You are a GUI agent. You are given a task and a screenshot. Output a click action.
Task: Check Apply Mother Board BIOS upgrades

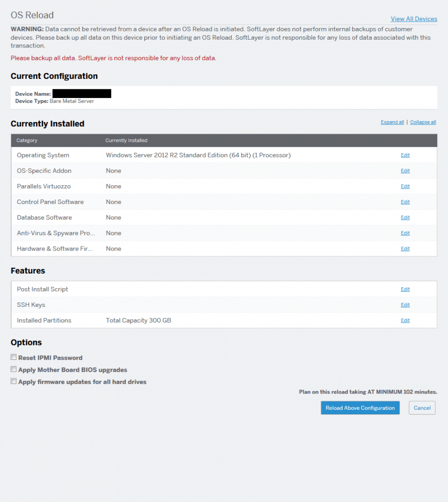pos(13,369)
